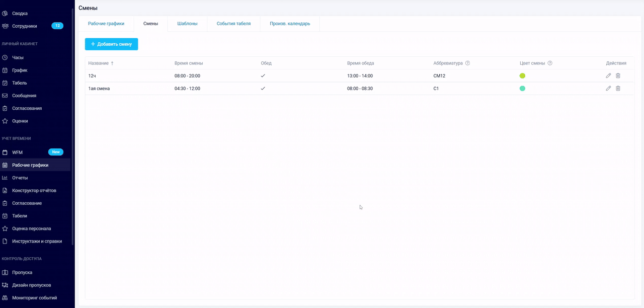
Task: Go to Конструктор отчётов
Action: pyautogui.click(x=34, y=190)
